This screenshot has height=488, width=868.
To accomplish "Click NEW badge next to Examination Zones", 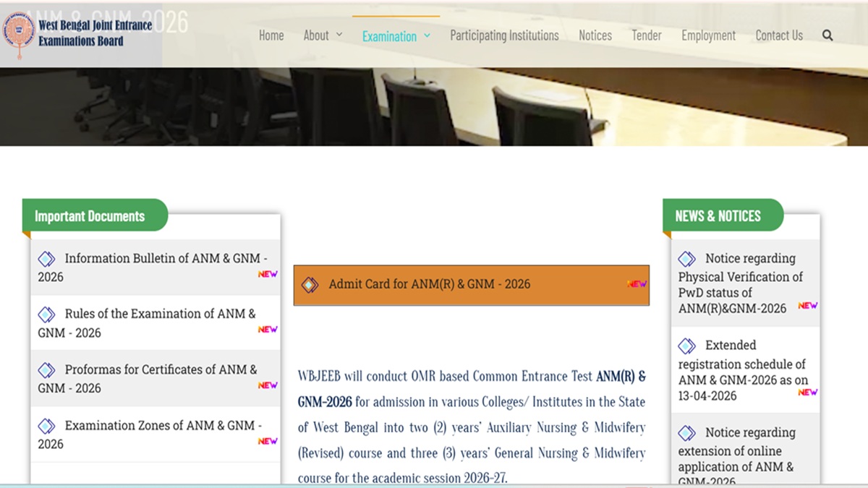I will coord(268,441).
